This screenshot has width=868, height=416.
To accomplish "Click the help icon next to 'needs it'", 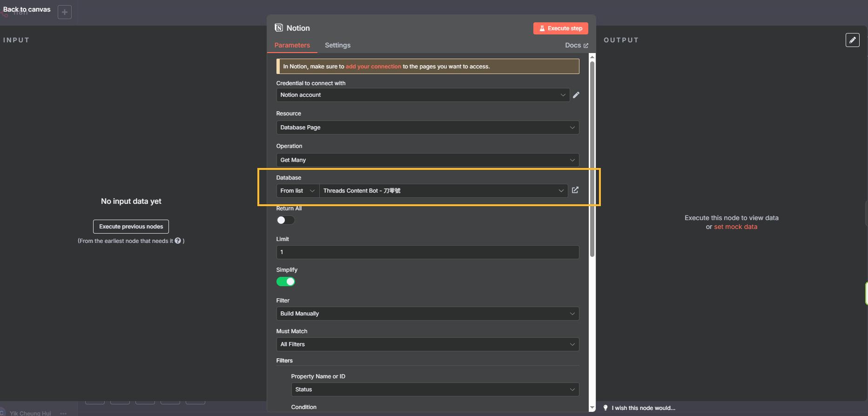I will click(178, 241).
